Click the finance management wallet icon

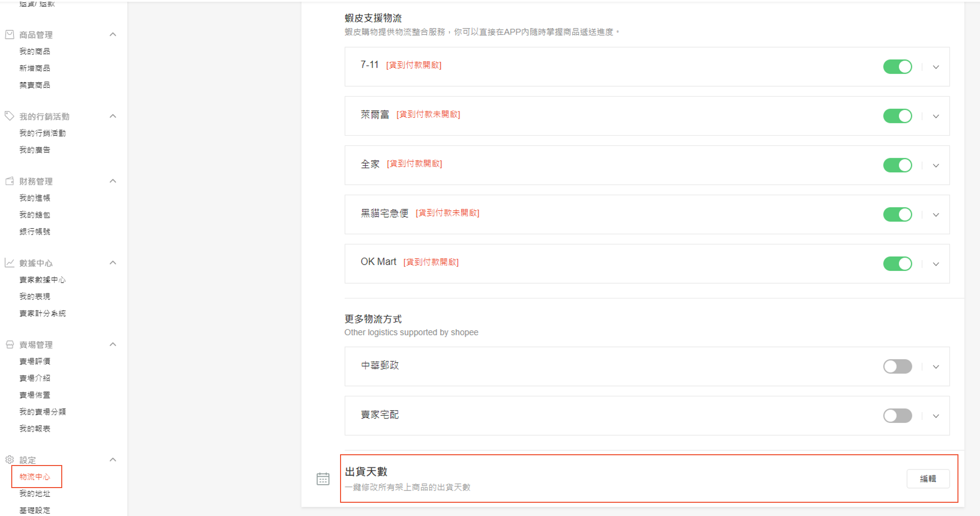click(x=9, y=181)
